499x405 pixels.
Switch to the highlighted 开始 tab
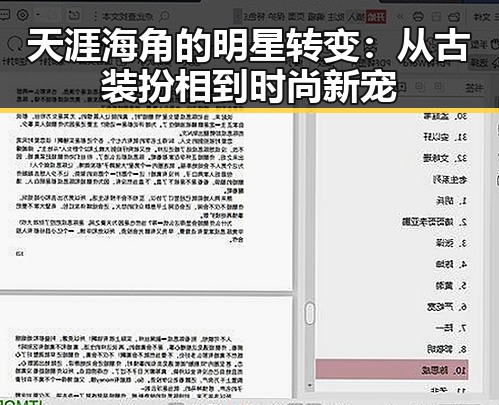[x=376, y=17]
